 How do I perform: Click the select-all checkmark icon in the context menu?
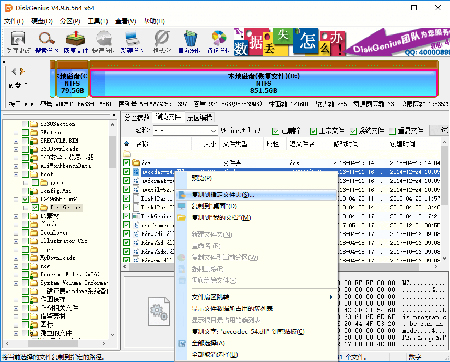tap(182, 343)
